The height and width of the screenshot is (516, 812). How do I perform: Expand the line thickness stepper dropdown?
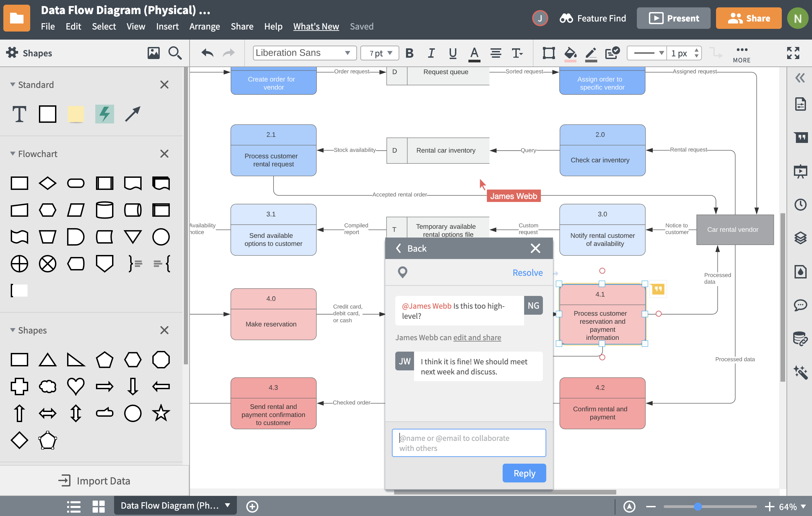(x=696, y=53)
